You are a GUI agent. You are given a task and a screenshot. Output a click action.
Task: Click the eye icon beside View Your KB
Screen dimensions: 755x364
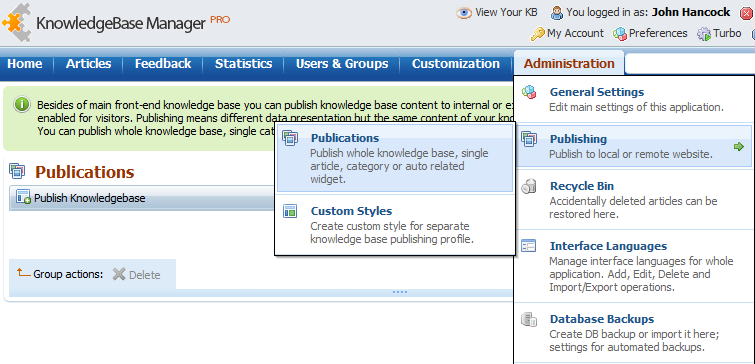click(x=464, y=13)
